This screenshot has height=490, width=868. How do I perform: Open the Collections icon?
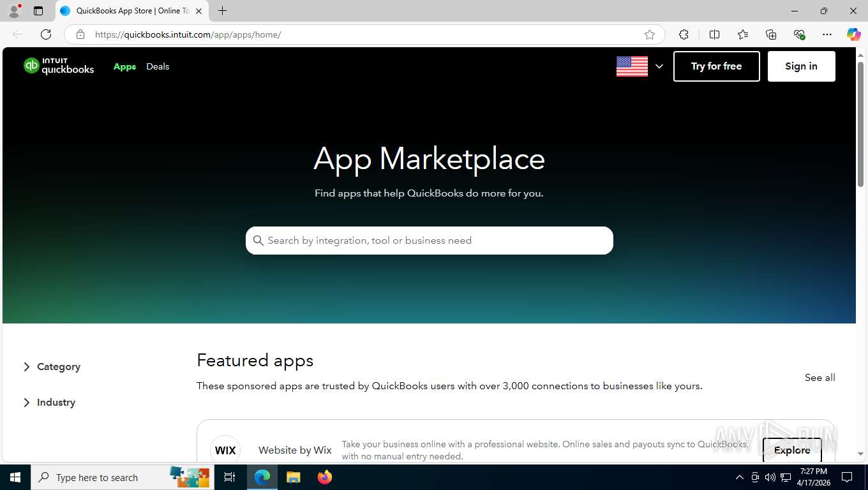[x=771, y=34]
